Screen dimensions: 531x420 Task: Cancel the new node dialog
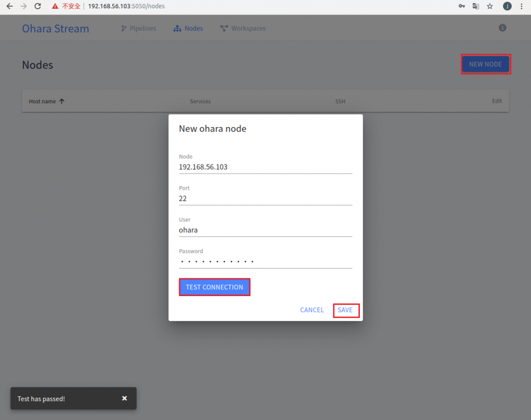[x=312, y=310]
